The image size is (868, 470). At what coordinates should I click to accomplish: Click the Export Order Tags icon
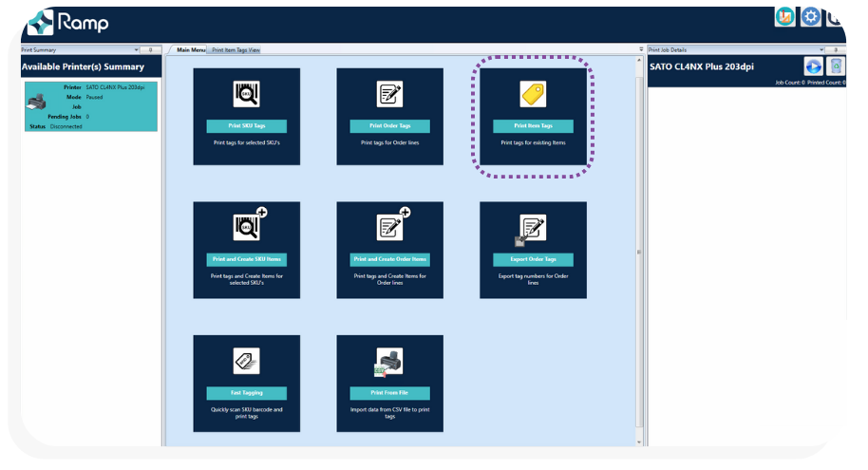click(532, 228)
